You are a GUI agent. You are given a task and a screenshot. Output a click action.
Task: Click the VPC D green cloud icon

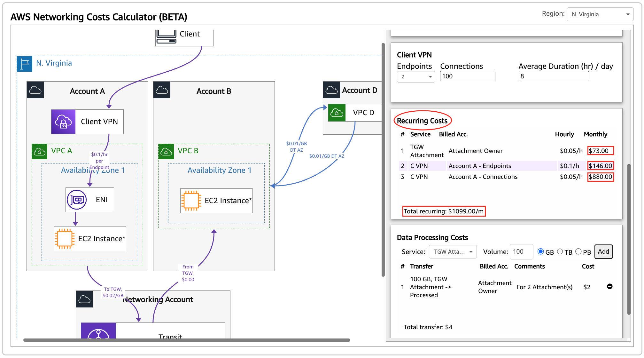(x=337, y=113)
